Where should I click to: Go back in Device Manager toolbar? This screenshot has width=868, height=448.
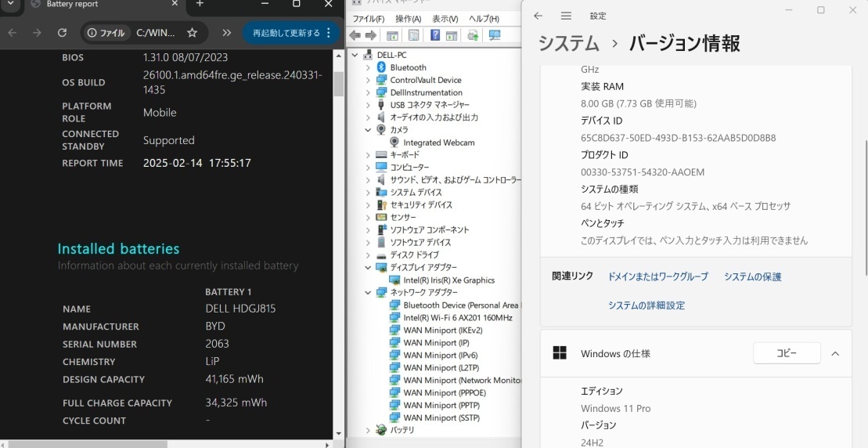pyautogui.click(x=355, y=35)
